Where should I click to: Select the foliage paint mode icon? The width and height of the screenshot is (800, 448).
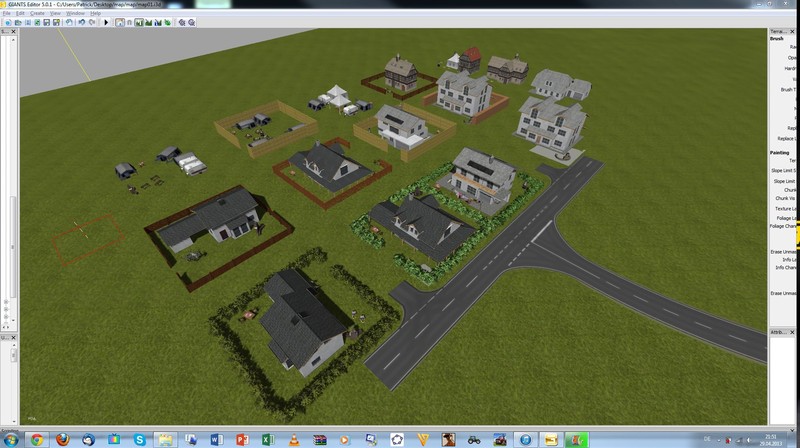(167, 22)
